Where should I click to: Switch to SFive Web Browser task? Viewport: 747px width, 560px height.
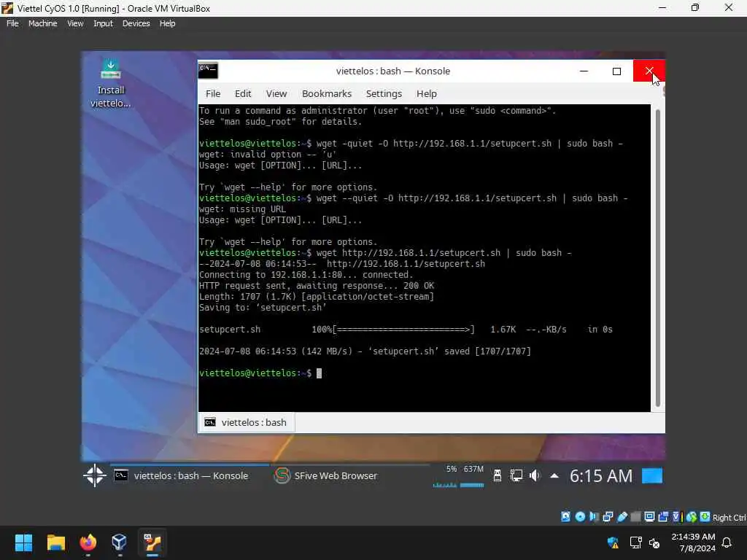(349, 475)
